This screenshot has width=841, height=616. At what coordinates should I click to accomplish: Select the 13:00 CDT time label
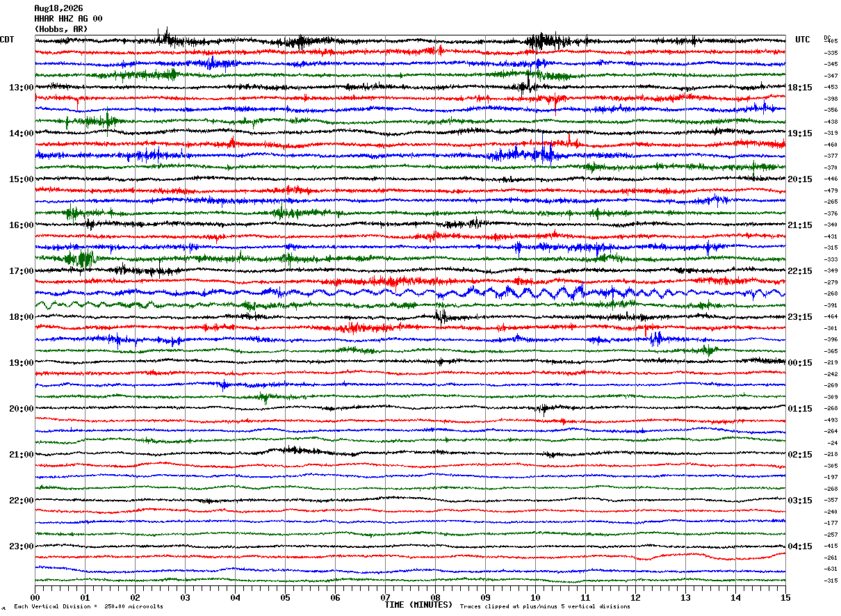click(22, 88)
